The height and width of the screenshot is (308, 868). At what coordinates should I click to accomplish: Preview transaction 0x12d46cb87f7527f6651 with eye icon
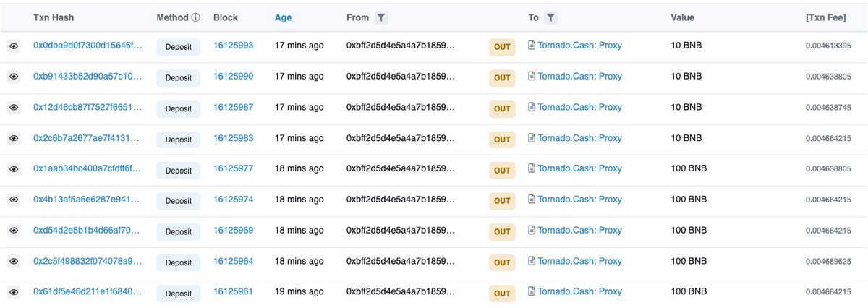13,108
